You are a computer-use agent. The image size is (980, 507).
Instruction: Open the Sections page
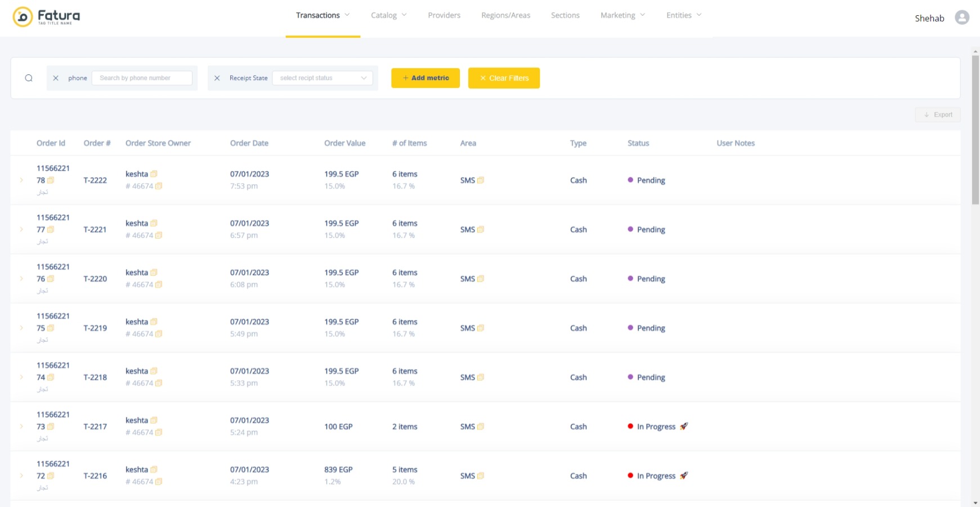pos(565,15)
